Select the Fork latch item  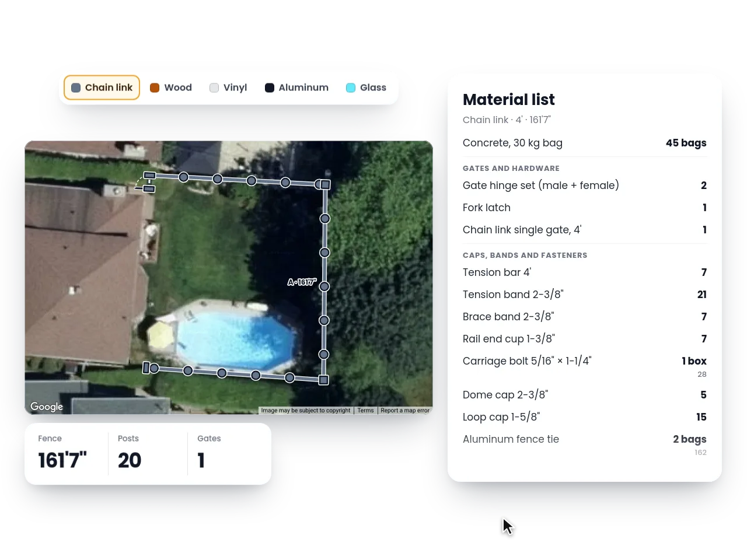(585, 208)
